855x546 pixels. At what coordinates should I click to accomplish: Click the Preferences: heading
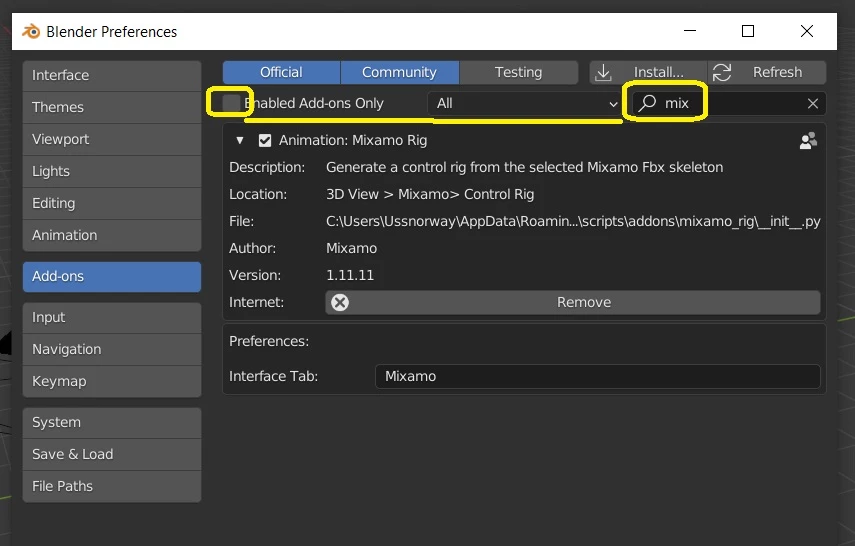(x=269, y=341)
